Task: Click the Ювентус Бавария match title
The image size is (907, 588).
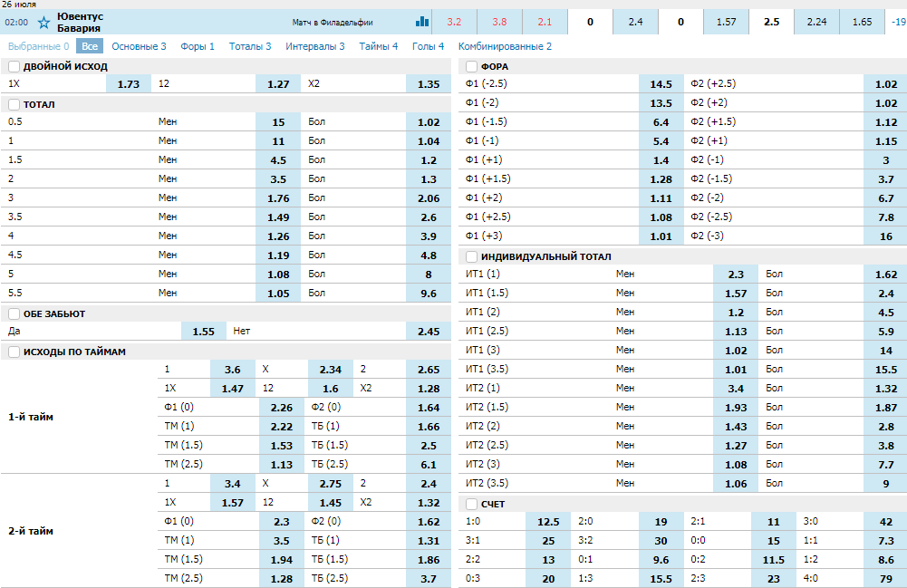Action: click(x=80, y=22)
